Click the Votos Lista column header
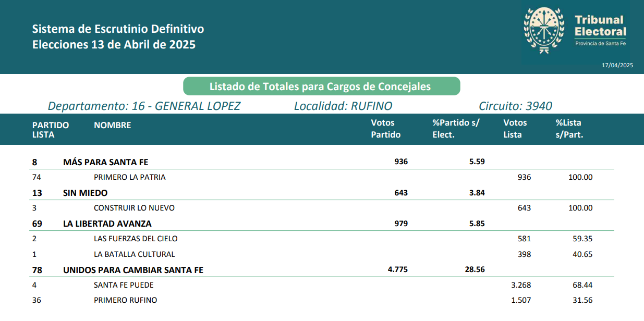The image size is (644, 321). click(515, 129)
